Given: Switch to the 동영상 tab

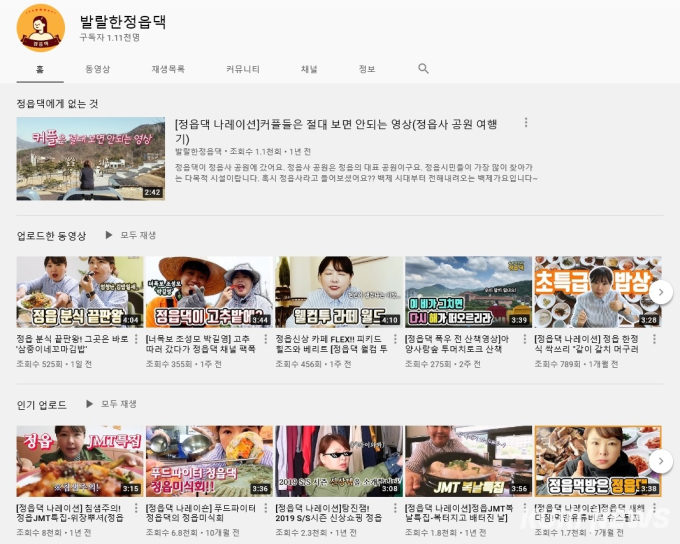Looking at the screenshot, I should click(x=98, y=69).
